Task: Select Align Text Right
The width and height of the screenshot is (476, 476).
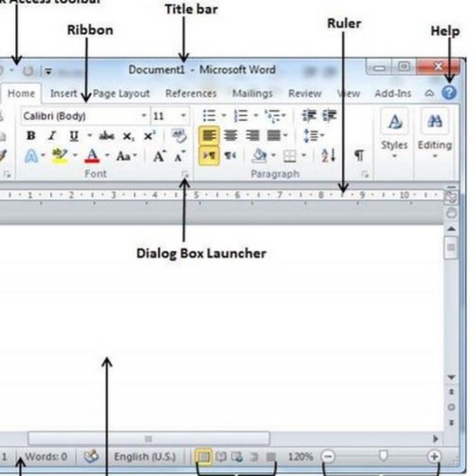Action: pos(253,135)
